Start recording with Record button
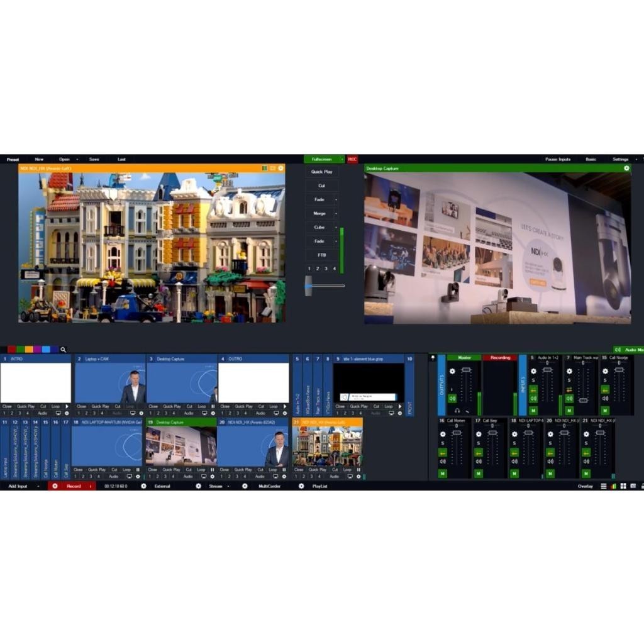The image size is (644, 644). tap(74, 486)
